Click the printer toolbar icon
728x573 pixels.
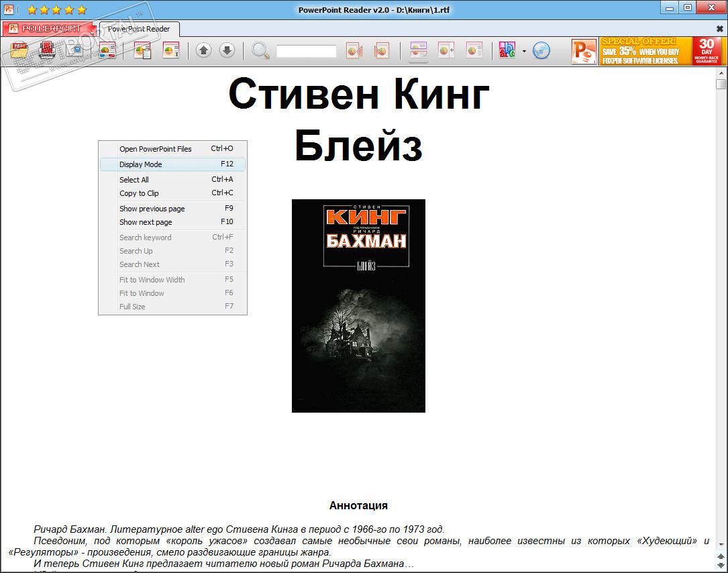(48, 50)
